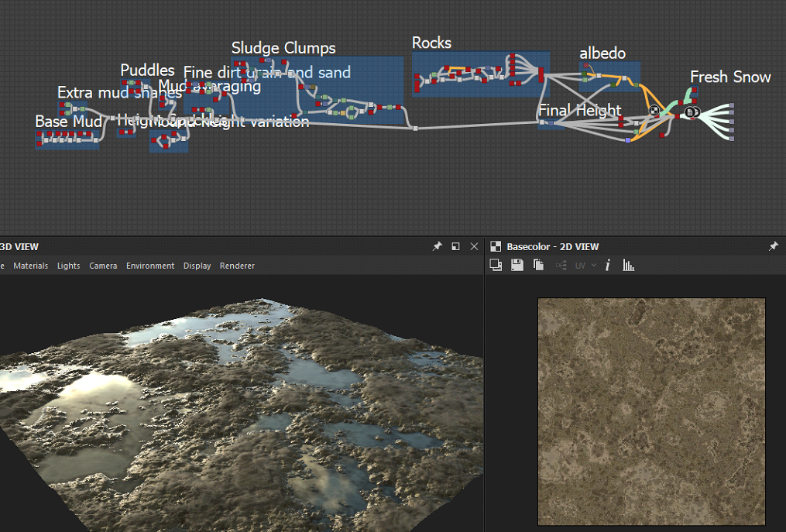
Task: Select the Rocks frame in the graph
Action: point(431,43)
